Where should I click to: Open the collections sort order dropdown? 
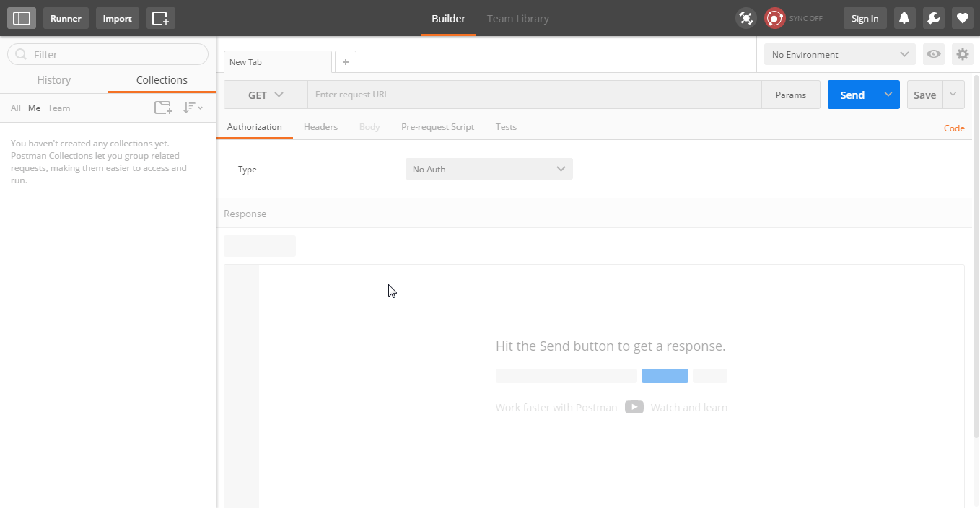[x=192, y=108]
